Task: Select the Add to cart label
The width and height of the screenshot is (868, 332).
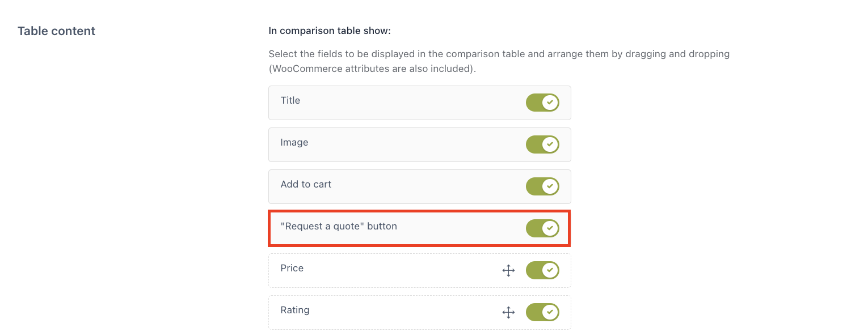Action: [306, 184]
